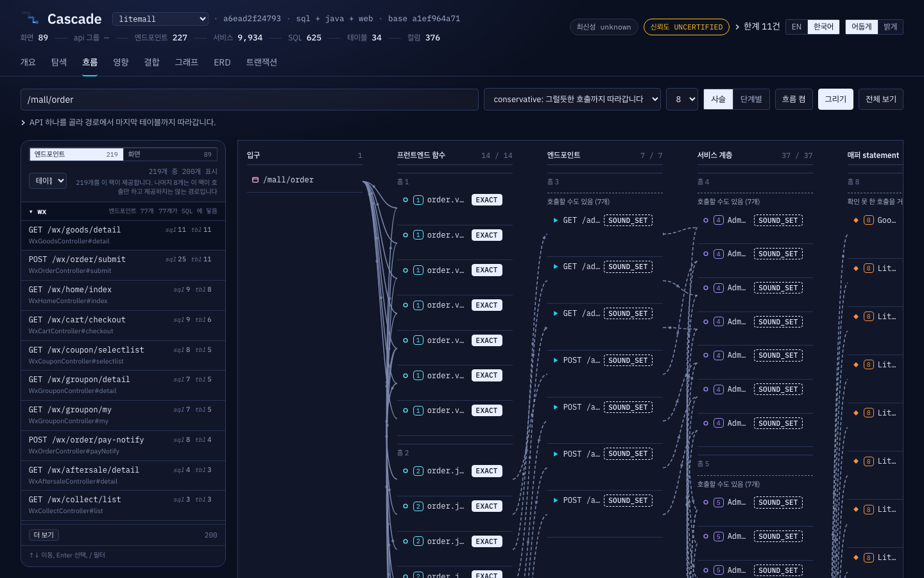Image resolution: width=924 pixels, height=578 pixels.
Task: Click the 최신성 unknown badge
Action: pos(604,27)
